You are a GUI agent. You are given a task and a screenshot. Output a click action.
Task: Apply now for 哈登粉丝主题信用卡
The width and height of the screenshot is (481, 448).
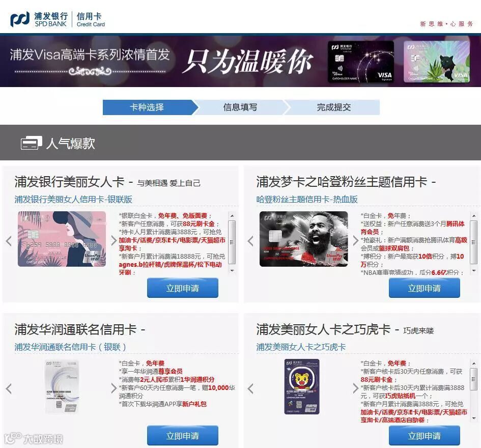coord(425,288)
